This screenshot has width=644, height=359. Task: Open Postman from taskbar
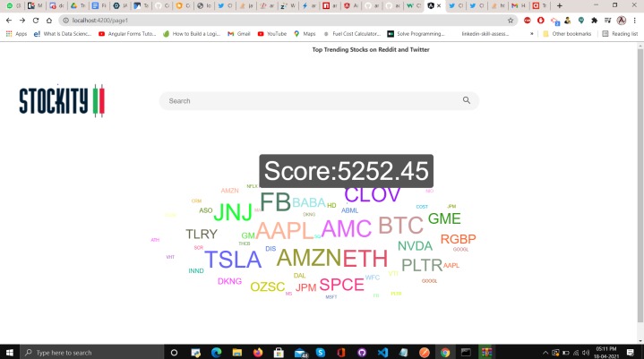pos(425,353)
